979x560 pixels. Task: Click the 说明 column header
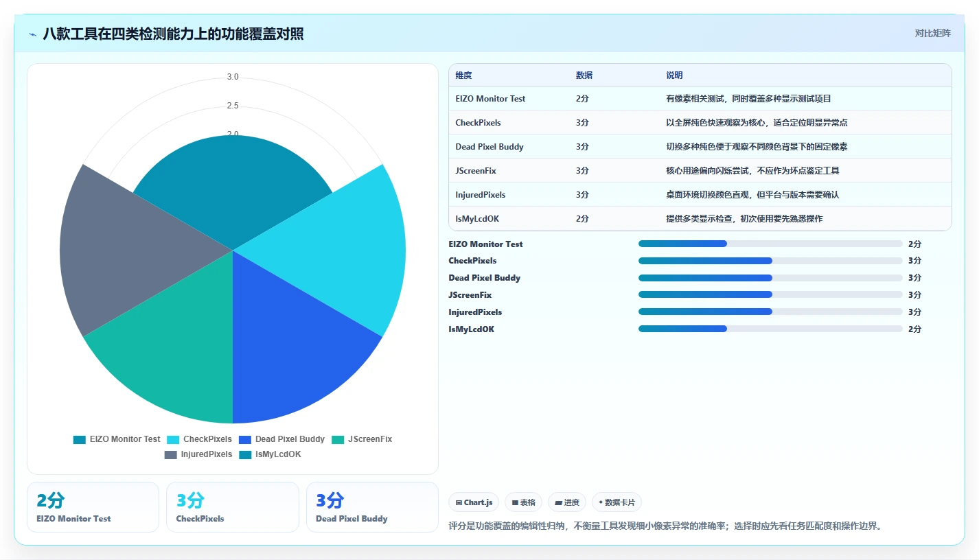(x=674, y=75)
